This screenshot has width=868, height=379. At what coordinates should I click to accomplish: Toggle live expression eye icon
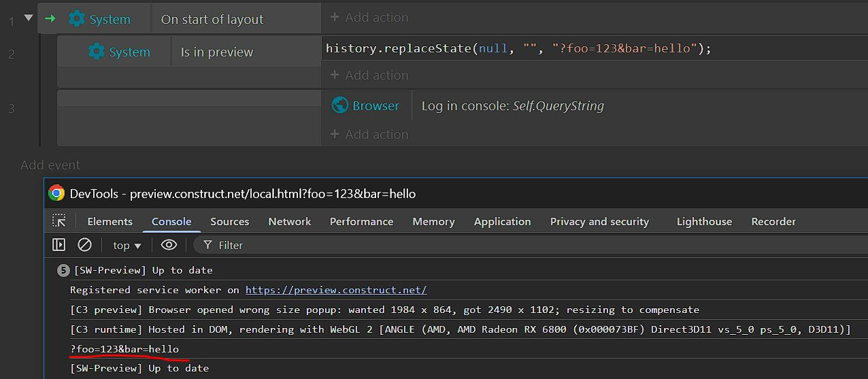[x=169, y=245]
